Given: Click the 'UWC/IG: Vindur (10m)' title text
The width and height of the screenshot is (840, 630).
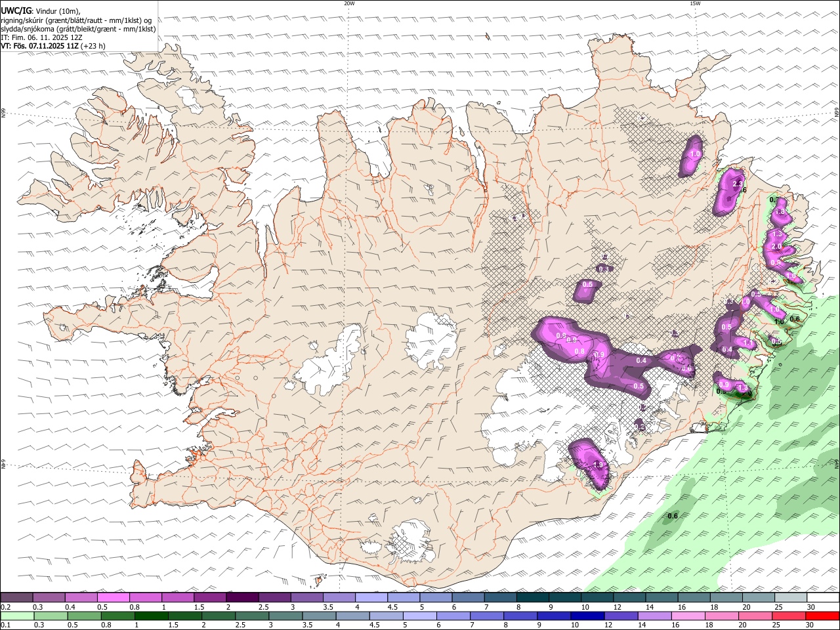Looking at the screenshot, I should click(x=41, y=11).
